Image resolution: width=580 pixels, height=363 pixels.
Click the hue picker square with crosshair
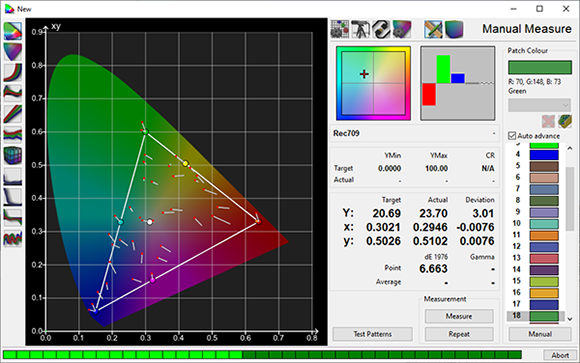pos(373,83)
